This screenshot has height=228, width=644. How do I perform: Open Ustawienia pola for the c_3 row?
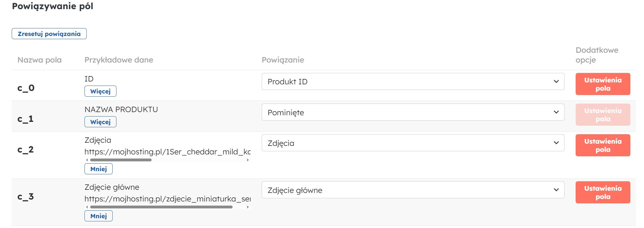pos(603,192)
